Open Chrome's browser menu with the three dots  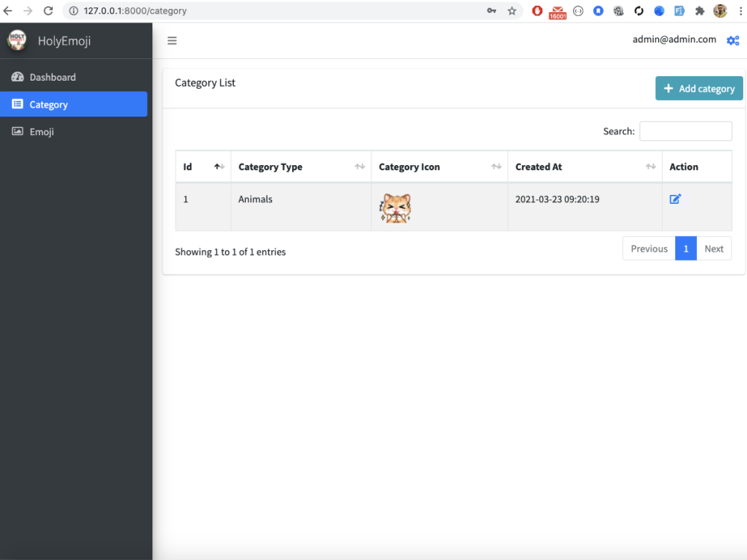pyautogui.click(x=741, y=10)
